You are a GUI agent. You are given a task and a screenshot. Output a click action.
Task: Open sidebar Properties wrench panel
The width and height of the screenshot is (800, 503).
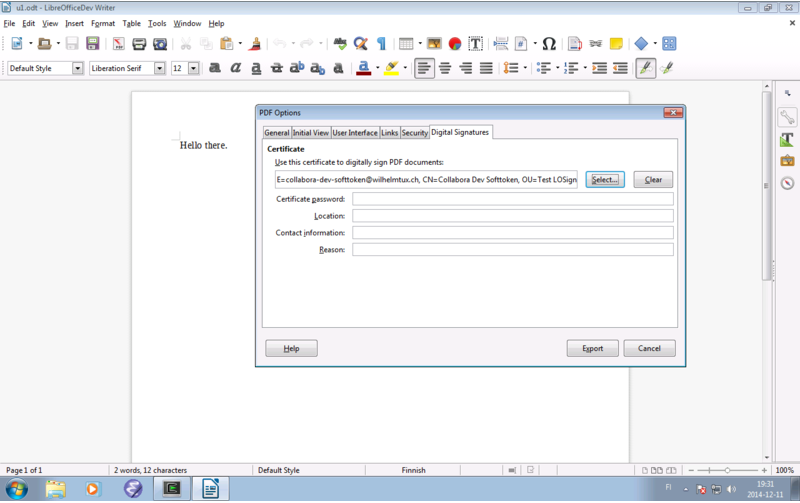(787, 116)
